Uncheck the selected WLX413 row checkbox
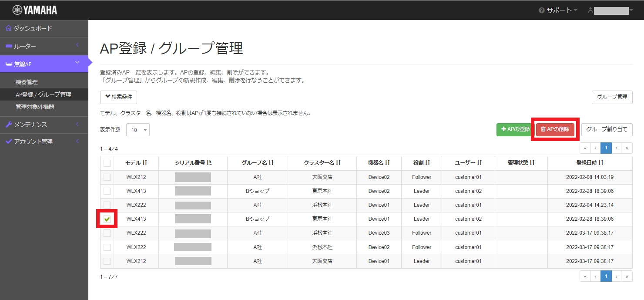This screenshot has height=300, width=644. pos(107,219)
